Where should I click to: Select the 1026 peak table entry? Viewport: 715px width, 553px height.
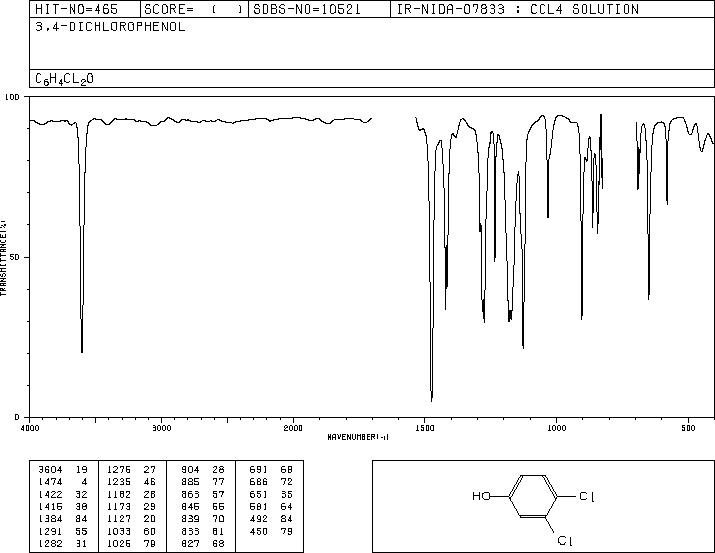click(x=131, y=544)
